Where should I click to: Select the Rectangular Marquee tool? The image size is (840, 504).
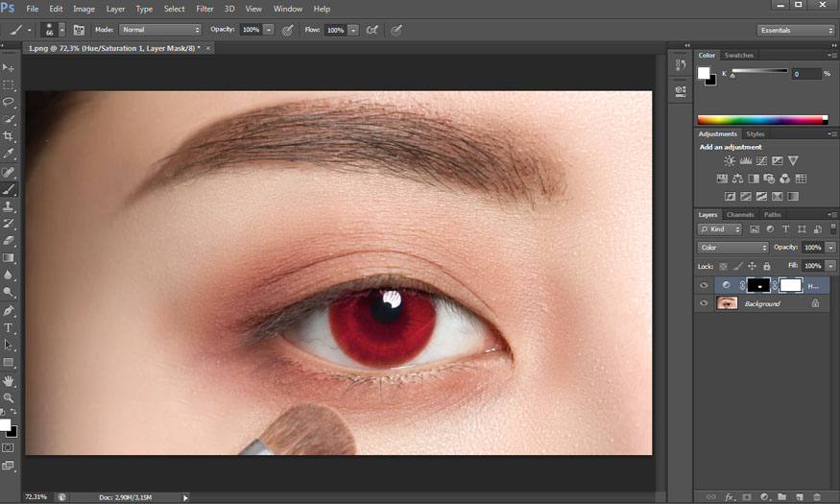(x=8, y=85)
